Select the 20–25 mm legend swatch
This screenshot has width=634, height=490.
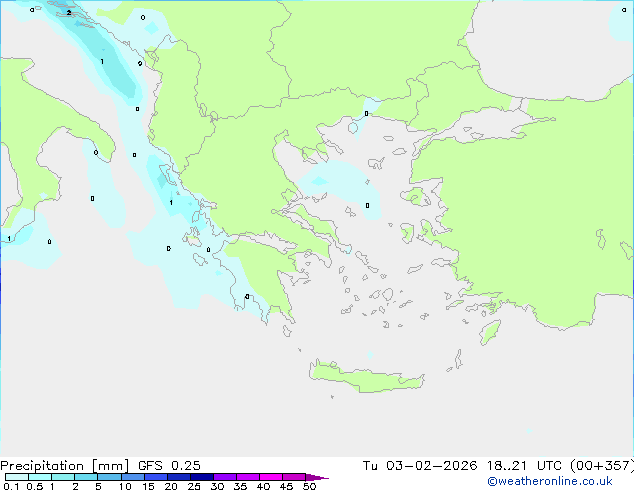[x=179, y=477]
